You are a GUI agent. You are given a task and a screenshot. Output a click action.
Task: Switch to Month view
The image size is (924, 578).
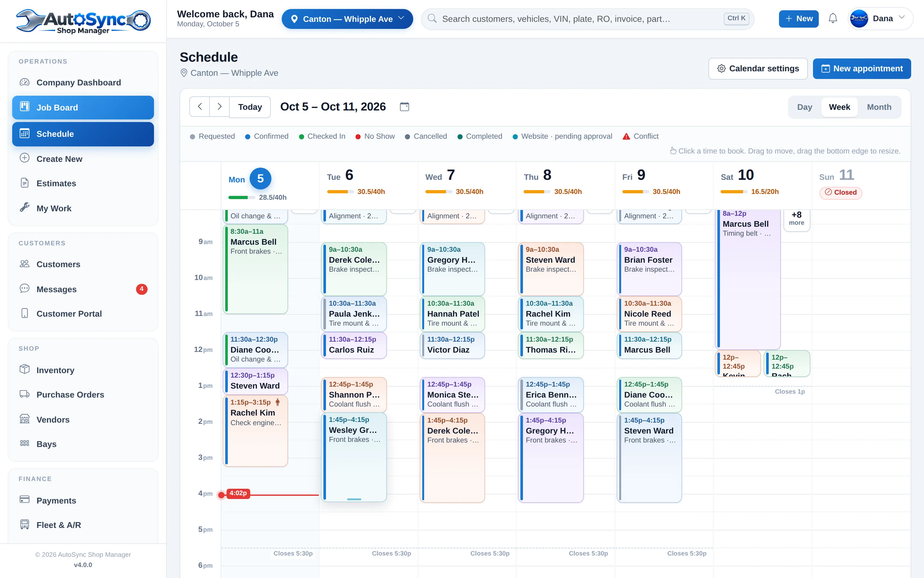coord(879,107)
